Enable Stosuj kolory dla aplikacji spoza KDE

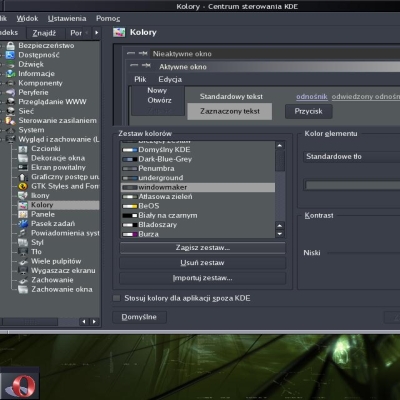[117, 298]
